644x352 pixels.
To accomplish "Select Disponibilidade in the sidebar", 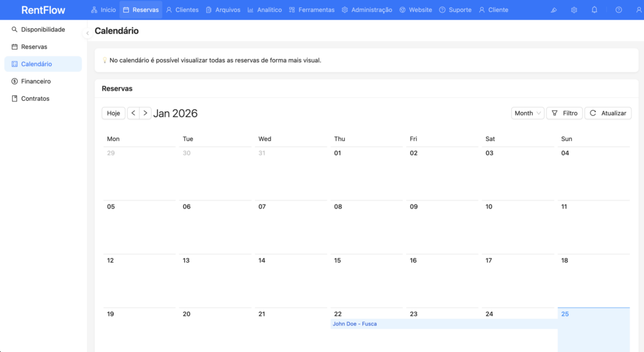I will (43, 30).
